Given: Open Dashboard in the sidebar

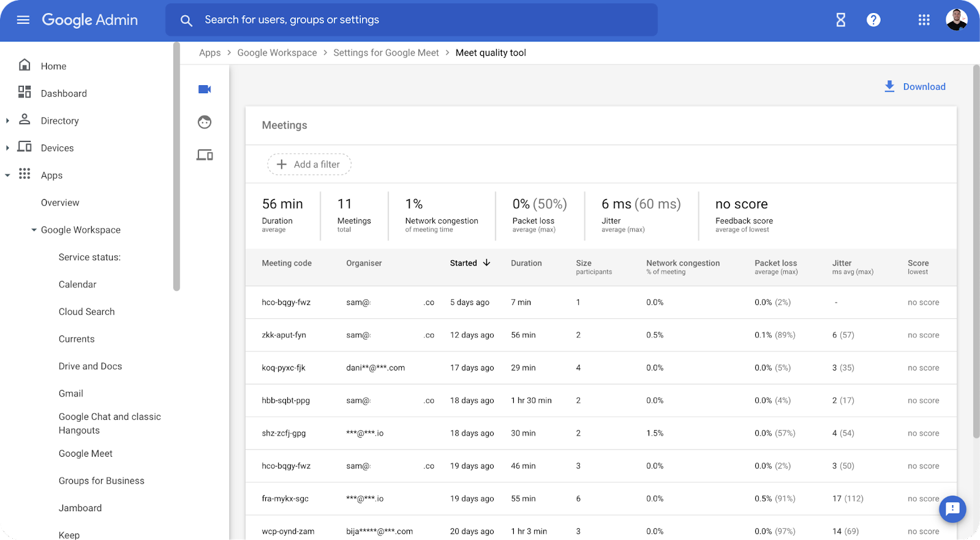Looking at the screenshot, I should (x=64, y=94).
